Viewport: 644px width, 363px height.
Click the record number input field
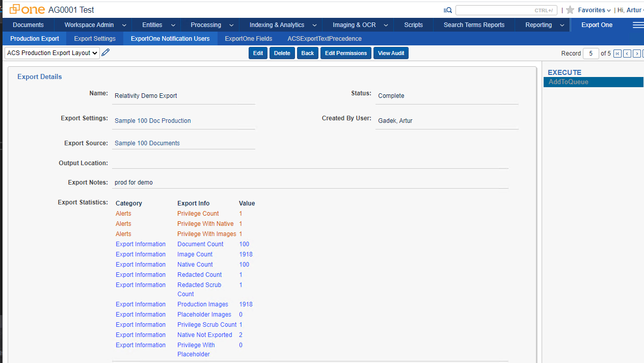[x=591, y=53]
